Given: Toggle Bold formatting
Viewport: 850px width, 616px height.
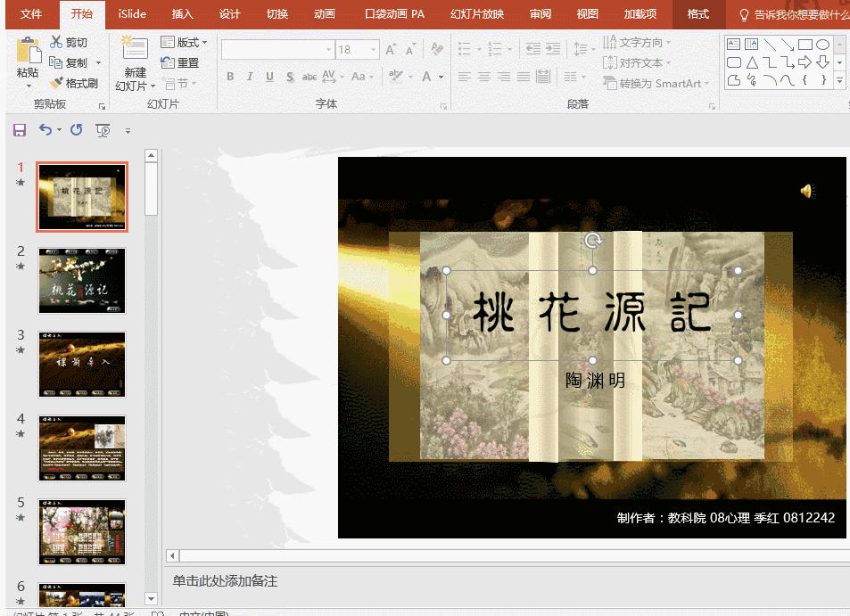Looking at the screenshot, I should pos(230,77).
